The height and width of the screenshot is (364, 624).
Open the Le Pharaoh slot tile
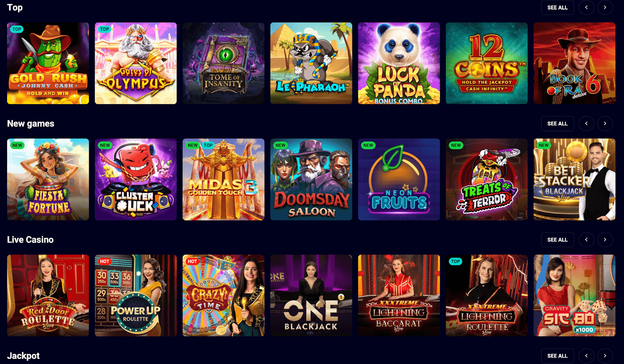coord(311,63)
